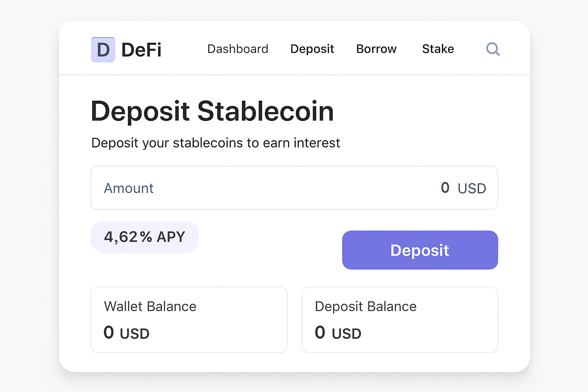This screenshot has width=588, height=392.
Task: Select the Deposit Balance card
Action: click(400, 319)
